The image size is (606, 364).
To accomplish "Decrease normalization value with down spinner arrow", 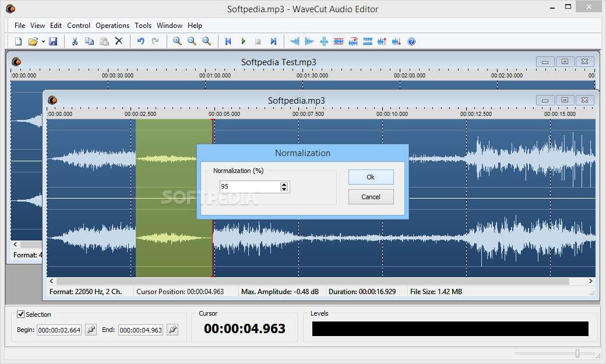I will 284,189.
